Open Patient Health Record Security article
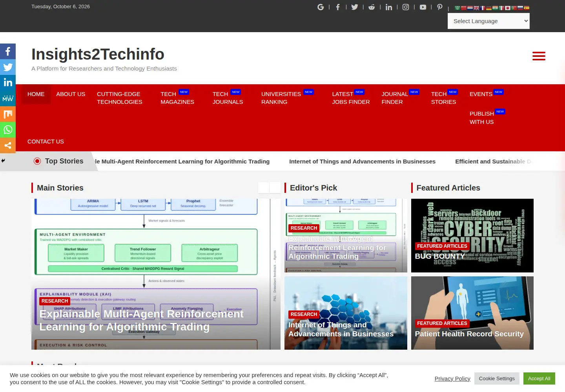The image size is (565, 392). click(x=469, y=334)
